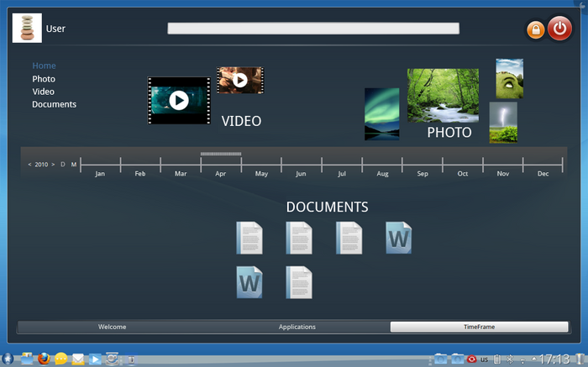The width and height of the screenshot is (588, 367).
Task: Select Jan on the timeline
Action: coord(100,174)
